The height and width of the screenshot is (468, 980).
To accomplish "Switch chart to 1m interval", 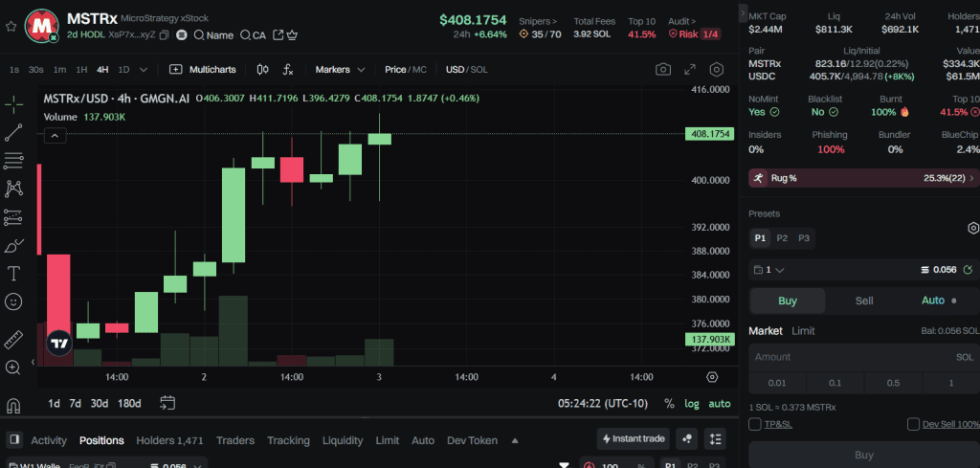I will 59,69.
